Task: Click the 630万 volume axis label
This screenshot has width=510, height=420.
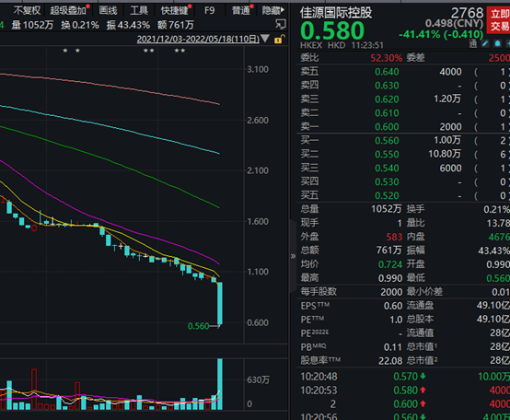Action: coord(259,379)
